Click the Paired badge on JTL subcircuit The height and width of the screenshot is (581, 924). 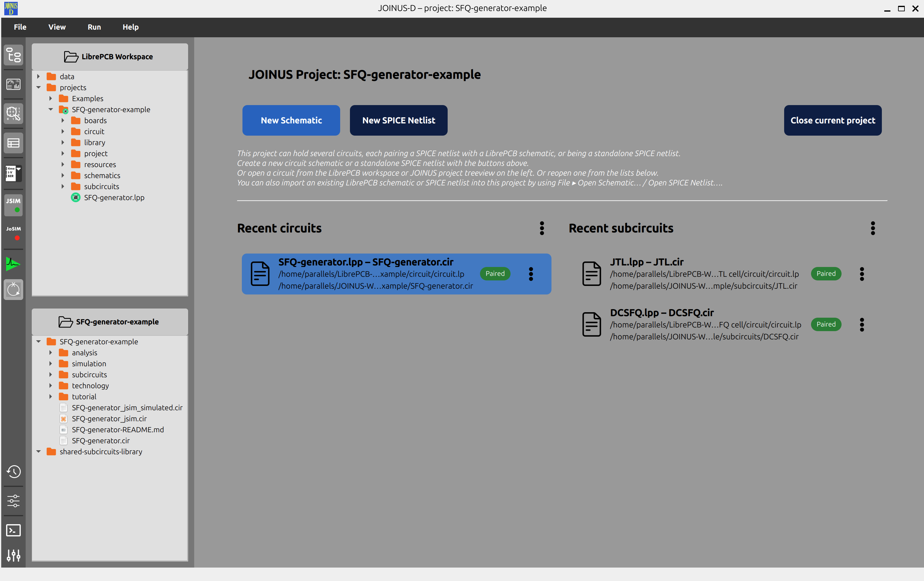click(x=826, y=273)
